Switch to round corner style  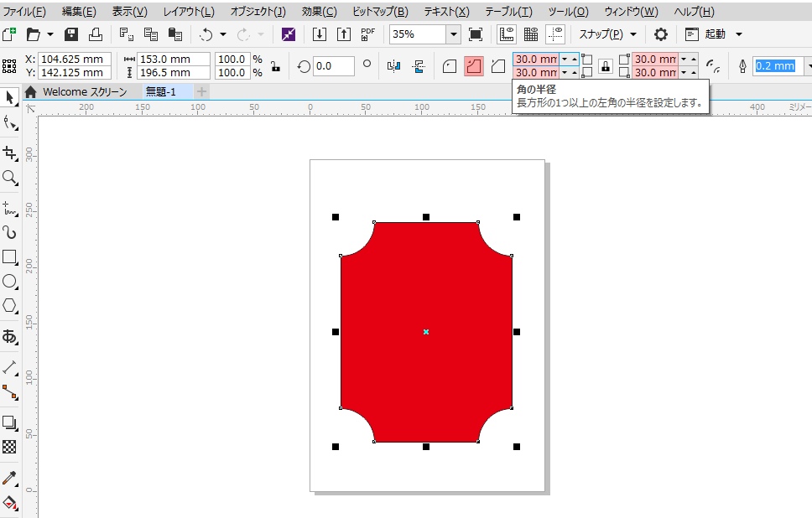[450, 65]
